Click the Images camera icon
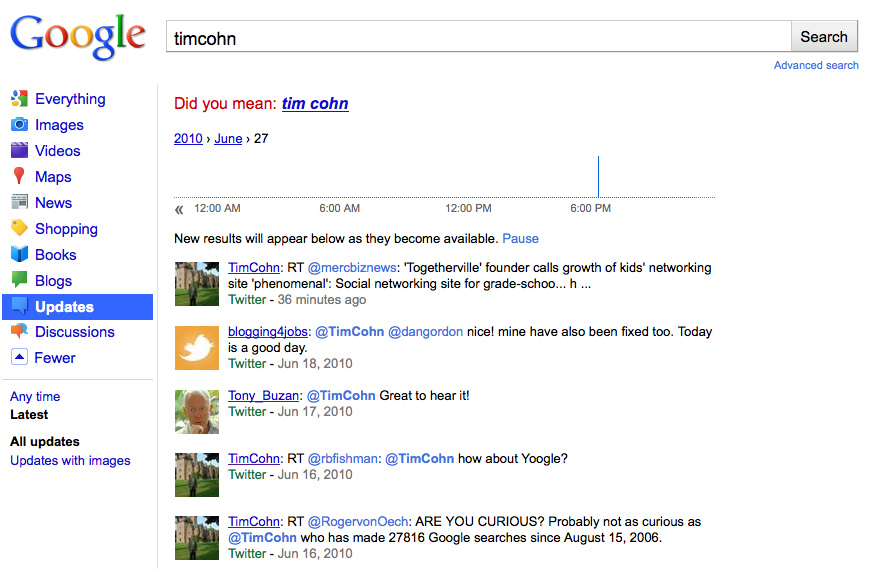 [x=19, y=125]
